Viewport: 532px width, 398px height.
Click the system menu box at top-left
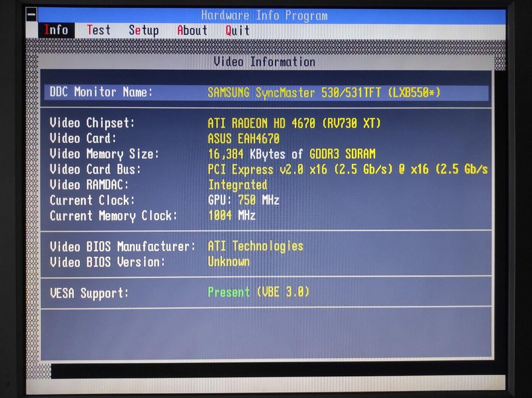(x=32, y=15)
